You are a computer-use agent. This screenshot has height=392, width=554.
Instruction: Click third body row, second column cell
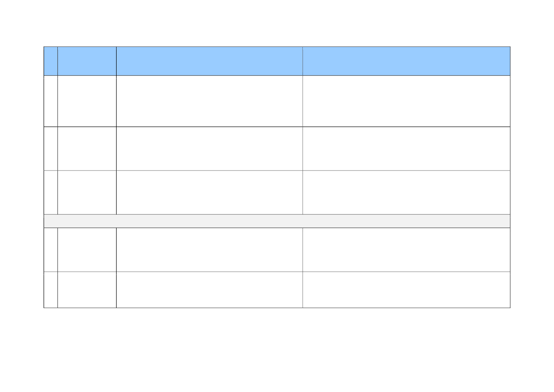pos(87,192)
